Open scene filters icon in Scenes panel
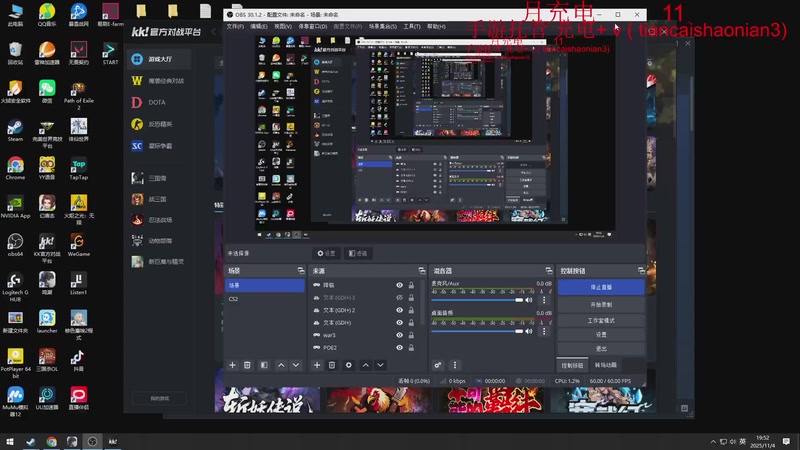The image size is (800, 450). point(264,365)
